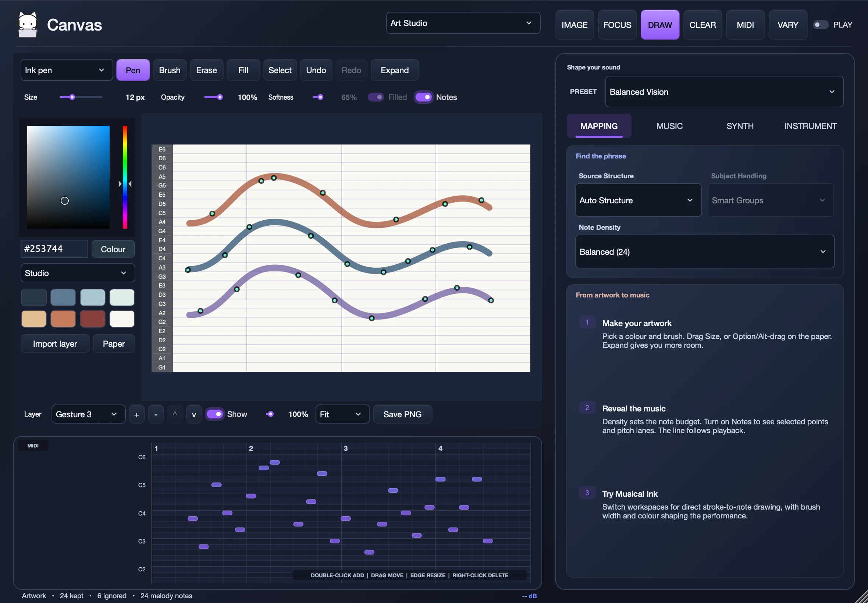Viewport: 868px width, 603px height.
Task: Move layer down with v arrow
Action: pyautogui.click(x=194, y=414)
